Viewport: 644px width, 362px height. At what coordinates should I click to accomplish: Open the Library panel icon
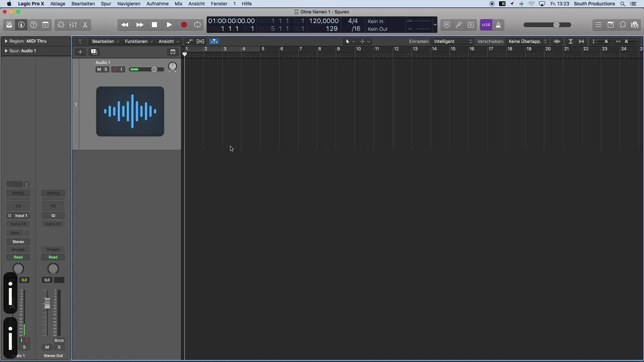click(9, 25)
